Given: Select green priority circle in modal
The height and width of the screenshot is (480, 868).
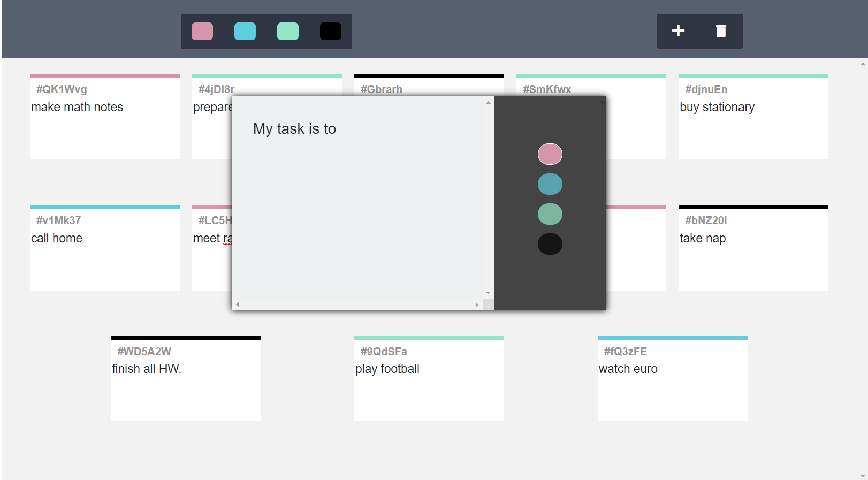Looking at the screenshot, I should pos(550,214).
